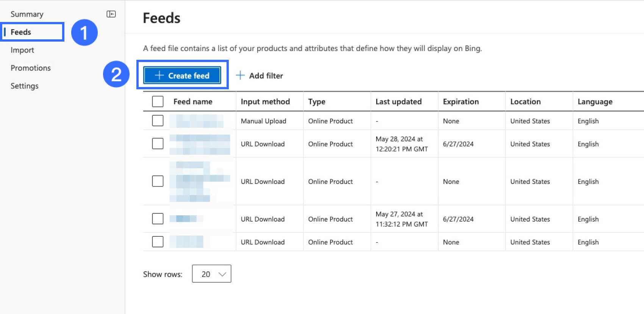Sort feeds by Feed name column header
This screenshot has height=314, width=644.
pyautogui.click(x=193, y=102)
